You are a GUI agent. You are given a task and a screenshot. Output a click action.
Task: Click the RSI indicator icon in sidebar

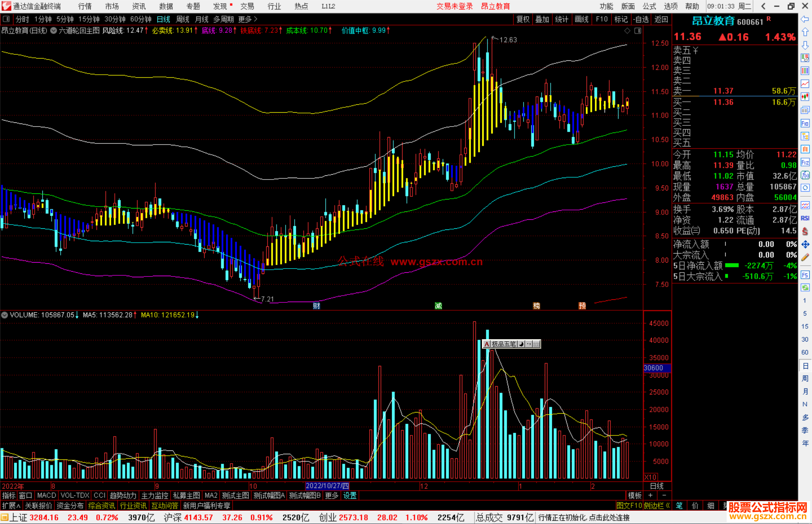(805, 218)
